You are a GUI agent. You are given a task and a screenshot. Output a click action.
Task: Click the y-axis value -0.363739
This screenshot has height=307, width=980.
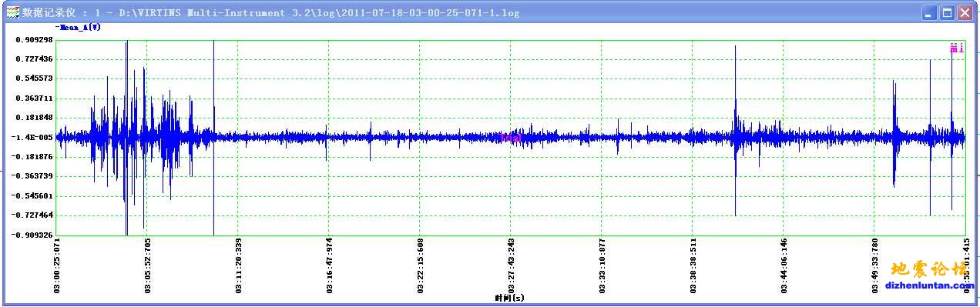(32, 176)
